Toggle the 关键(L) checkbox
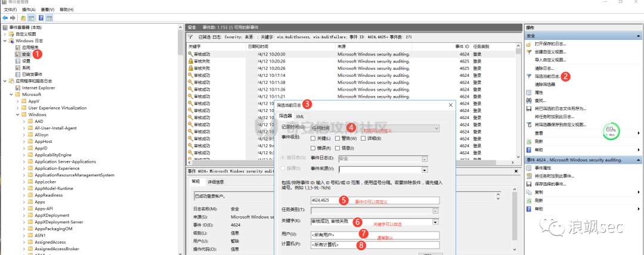 [314, 139]
